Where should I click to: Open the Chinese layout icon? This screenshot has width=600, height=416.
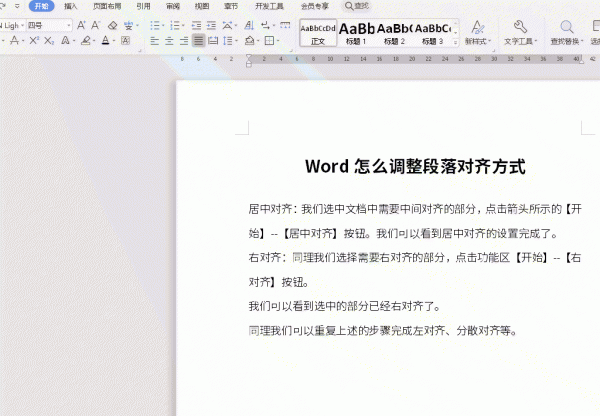[x=227, y=26]
